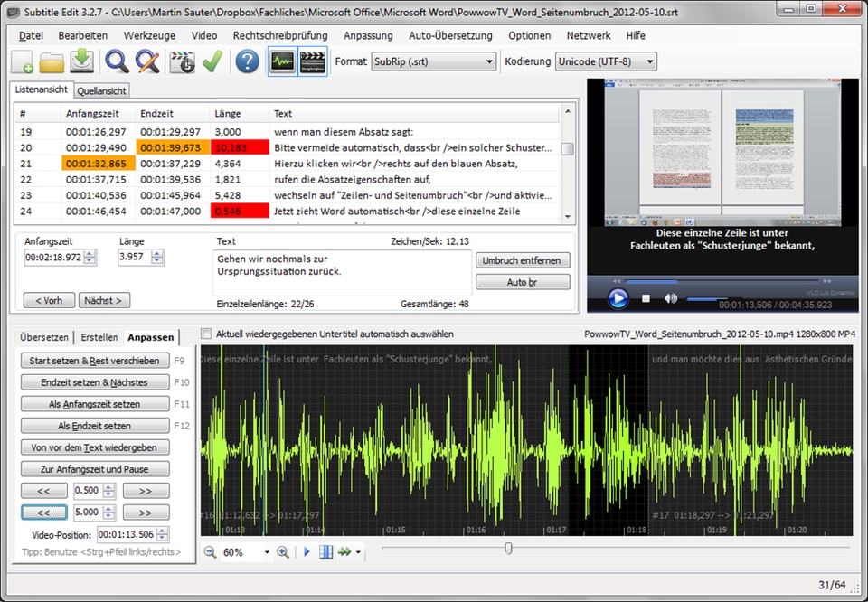Zoom out the waveform
The image size is (868, 602).
(210, 552)
